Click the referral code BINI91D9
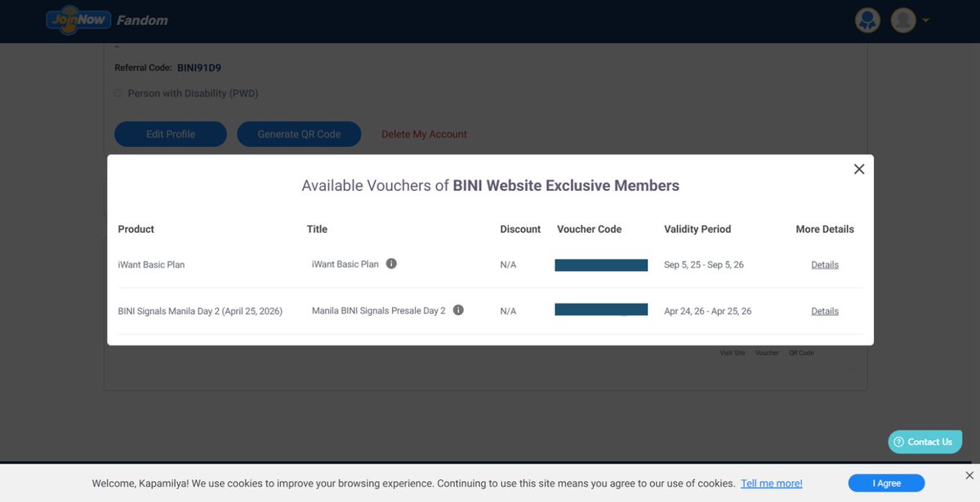The height and width of the screenshot is (502, 980). point(199,68)
